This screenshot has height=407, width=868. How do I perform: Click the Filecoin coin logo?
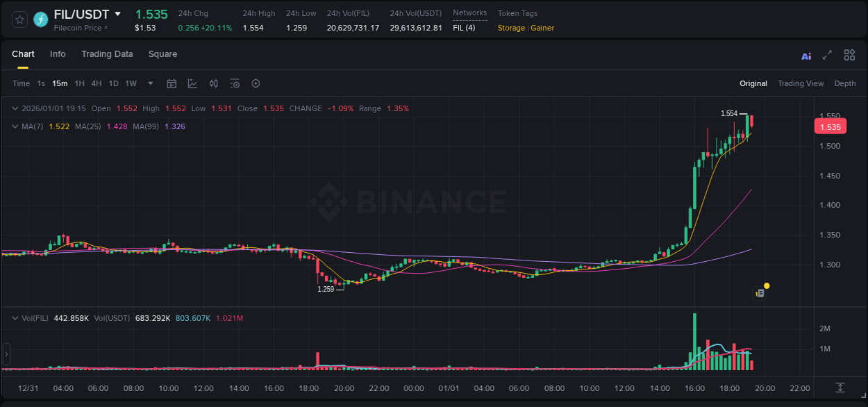pyautogui.click(x=40, y=19)
